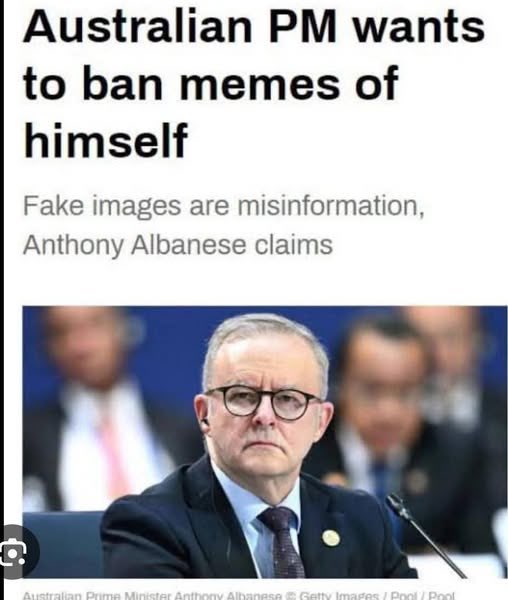Click the "Anthony Albanese claims" subheading line
The width and height of the screenshot is (508, 600).
pyautogui.click(x=178, y=245)
